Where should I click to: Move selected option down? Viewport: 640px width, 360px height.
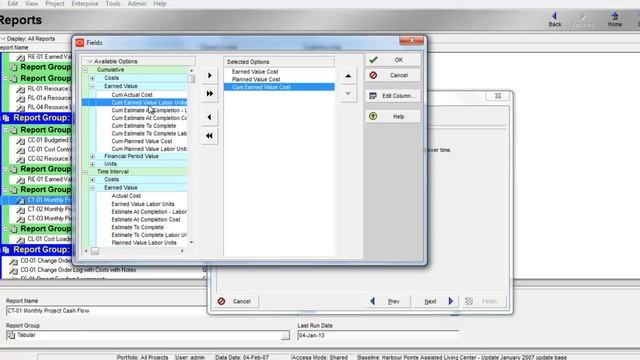[348, 93]
